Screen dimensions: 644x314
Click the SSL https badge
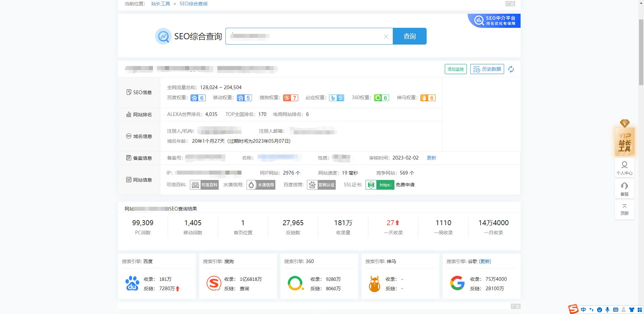(x=380, y=185)
